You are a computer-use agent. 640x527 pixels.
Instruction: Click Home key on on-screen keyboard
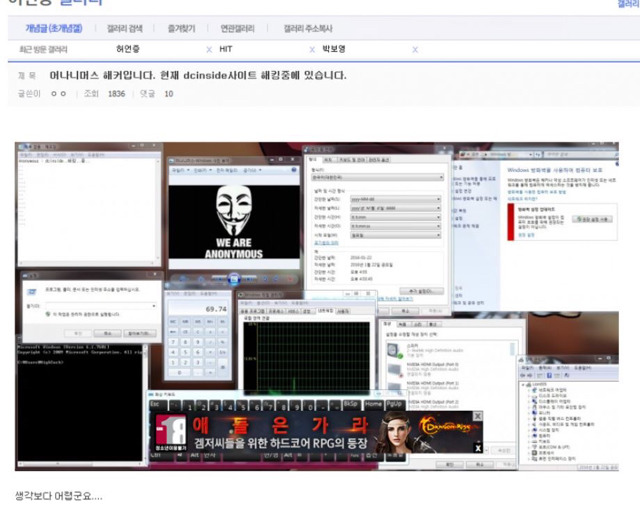coord(373,405)
